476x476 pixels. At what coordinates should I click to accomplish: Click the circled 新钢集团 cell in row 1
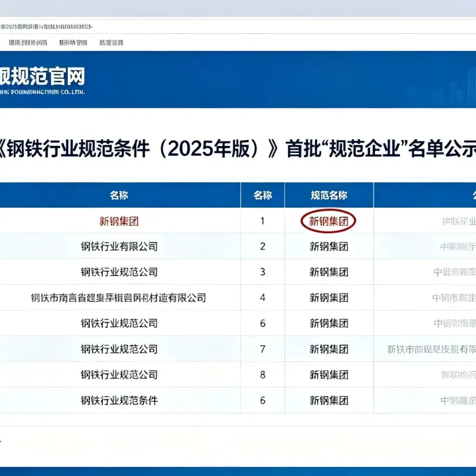click(328, 221)
